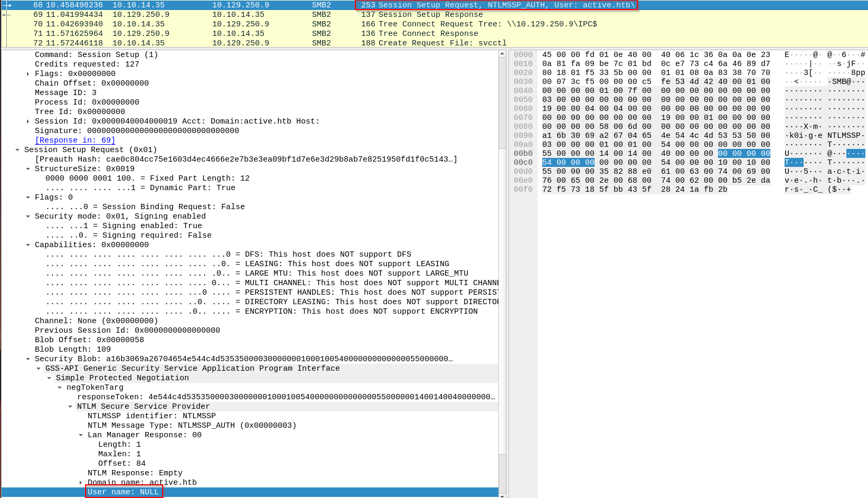The height and width of the screenshot is (498, 868).
Task: Select the User name: NULL field
Action: click(124, 492)
